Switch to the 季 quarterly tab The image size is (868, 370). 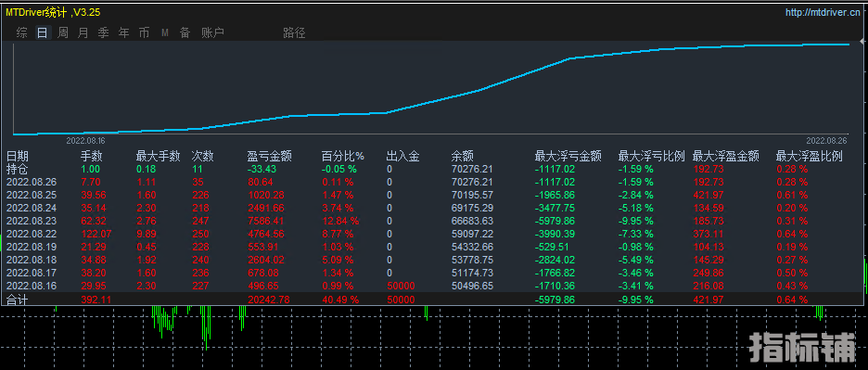tap(104, 32)
